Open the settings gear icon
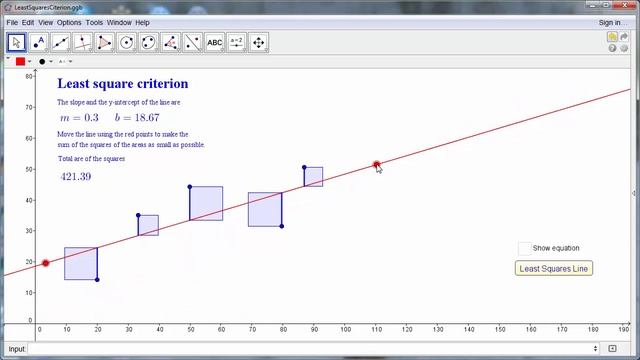640x360 pixels. pyautogui.click(x=624, y=48)
